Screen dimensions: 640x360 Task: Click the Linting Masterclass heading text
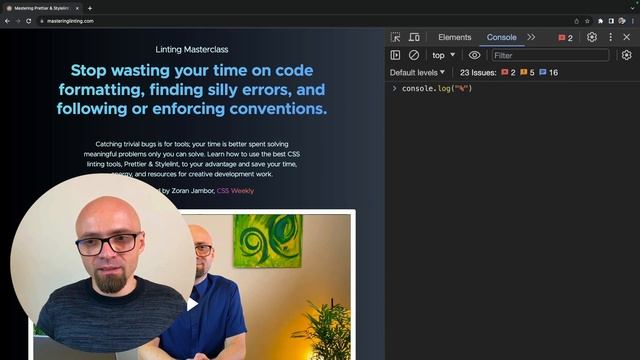[191, 49]
